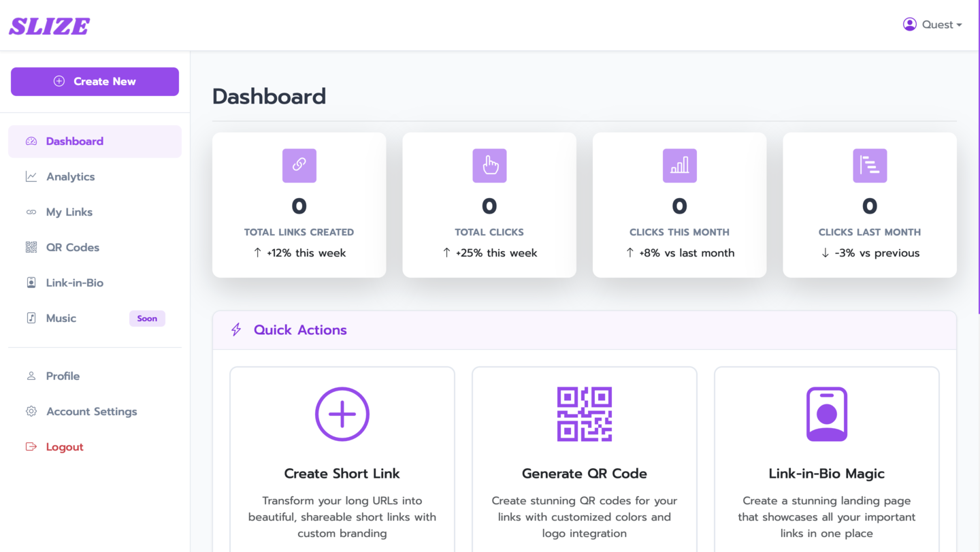Image resolution: width=980 pixels, height=552 pixels.
Task: Open Analytics from the sidebar
Action: tap(70, 177)
